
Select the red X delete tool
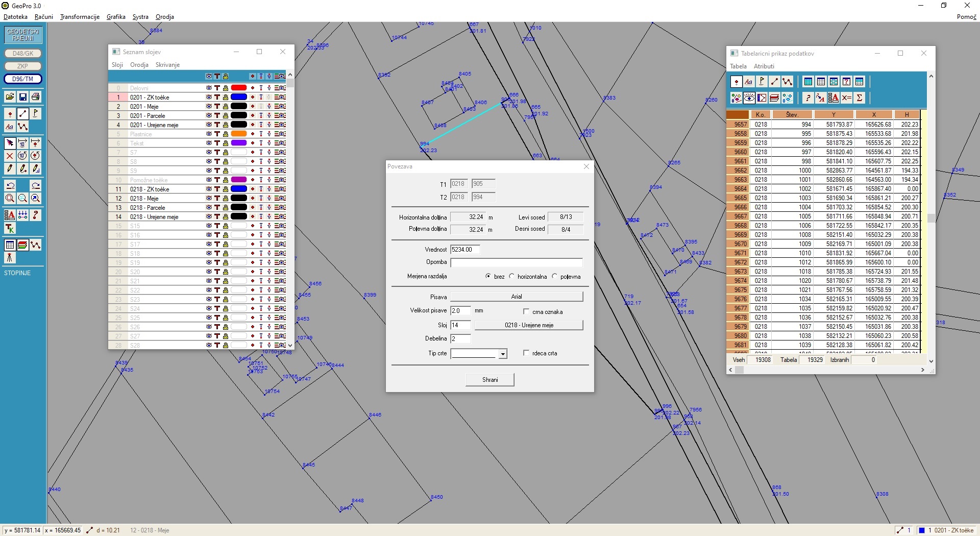[10, 156]
